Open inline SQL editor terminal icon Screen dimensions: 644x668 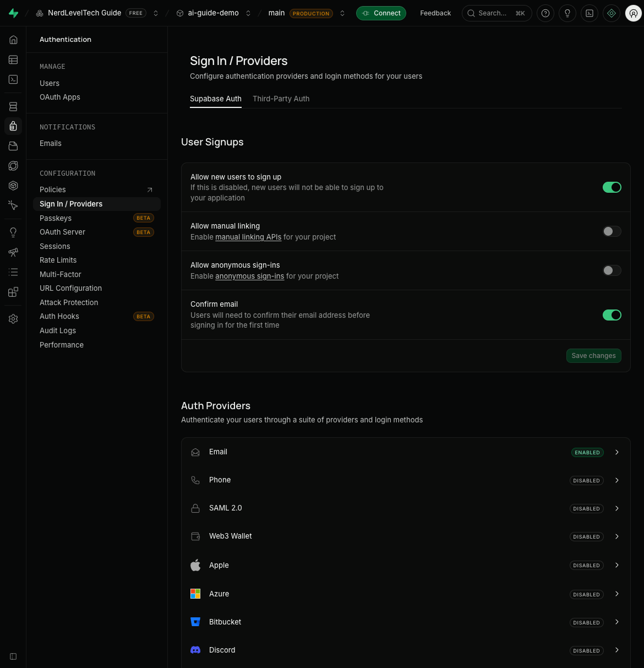click(x=590, y=13)
